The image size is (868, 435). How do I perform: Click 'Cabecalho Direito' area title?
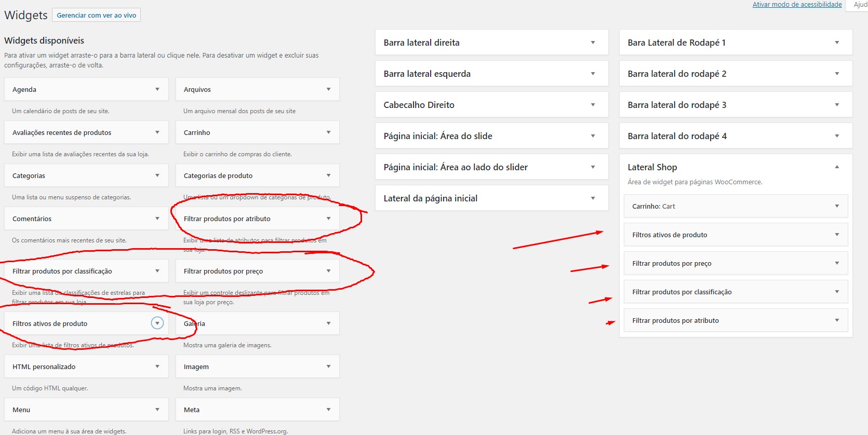tap(419, 105)
